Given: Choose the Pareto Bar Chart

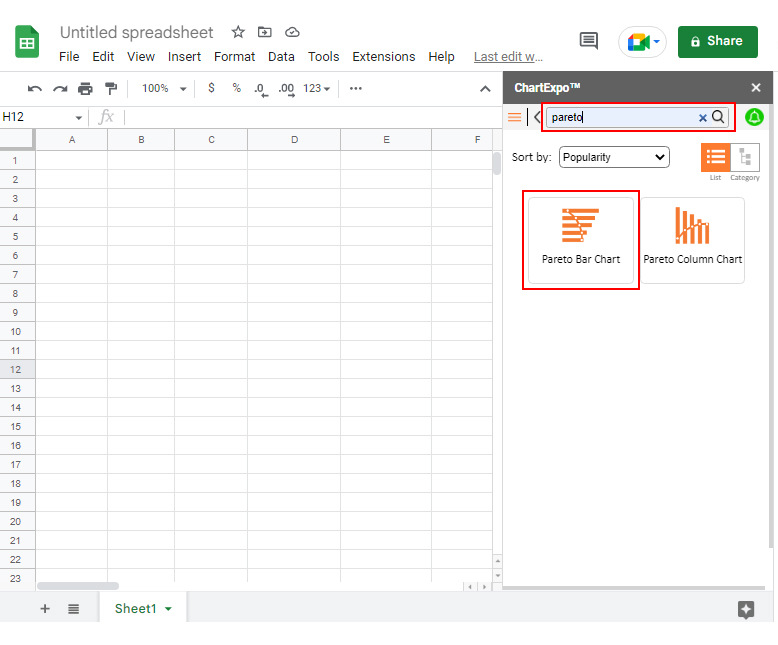Looking at the screenshot, I should [x=581, y=241].
